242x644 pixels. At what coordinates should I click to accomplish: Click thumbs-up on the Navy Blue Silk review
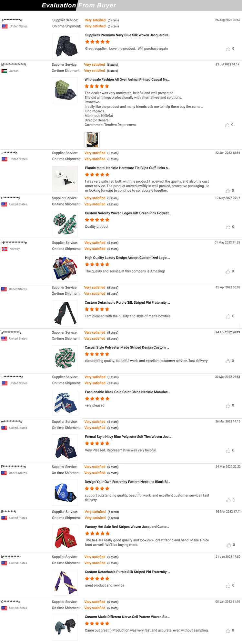(x=228, y=49)
